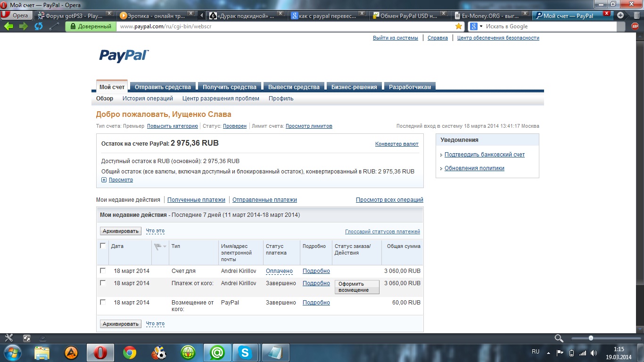This screenshot has width=644, height=362.
Task: Switch to the 'как с paypal перевес' tab
Action: 328,16
